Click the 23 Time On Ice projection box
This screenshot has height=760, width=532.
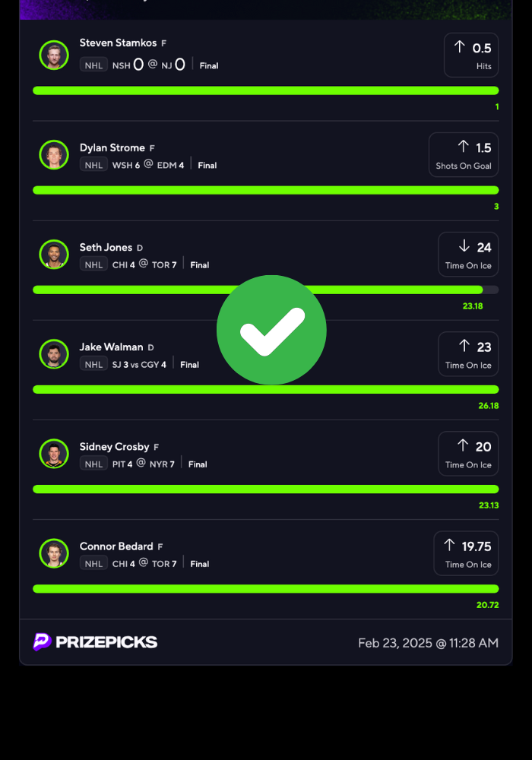click(468, 354)
